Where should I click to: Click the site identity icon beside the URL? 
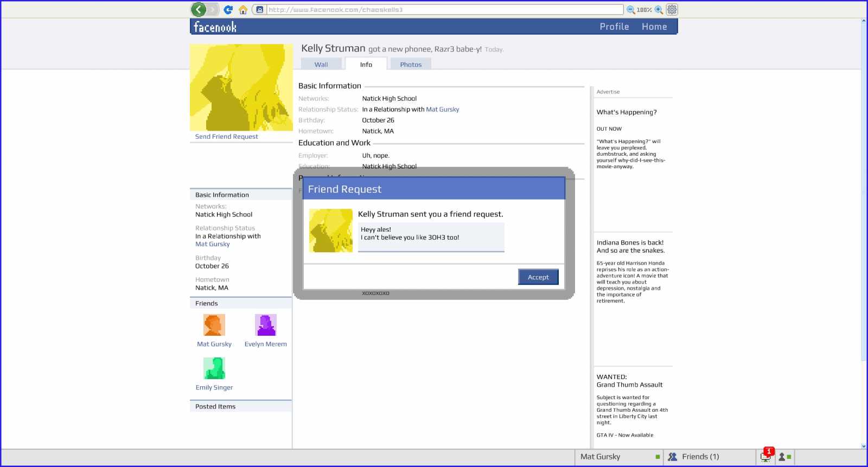coord(259,10)
